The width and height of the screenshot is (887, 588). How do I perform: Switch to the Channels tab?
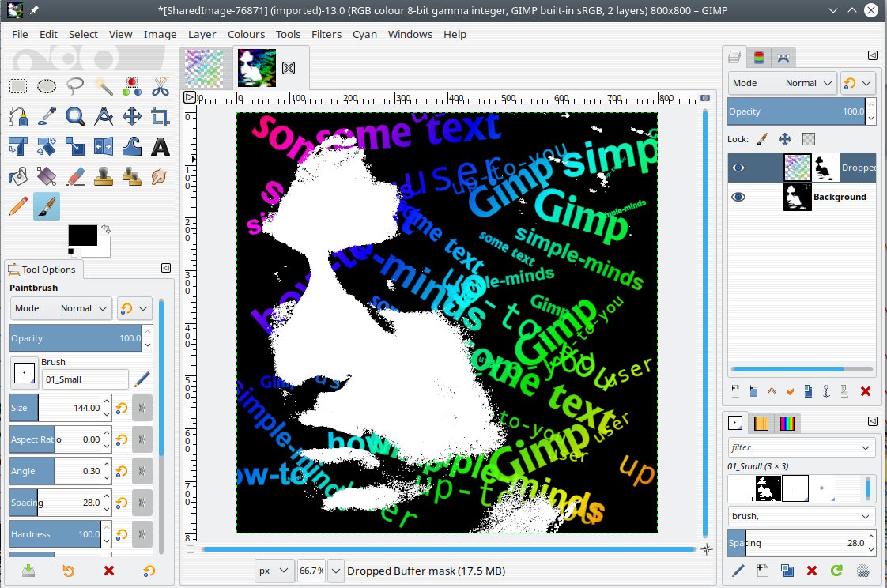759,57
